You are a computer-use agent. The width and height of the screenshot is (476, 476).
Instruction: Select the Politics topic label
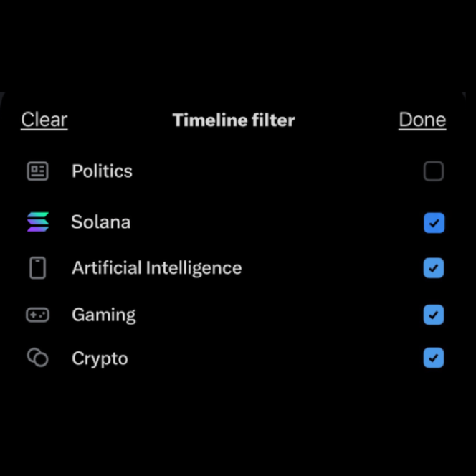(102, 171)
